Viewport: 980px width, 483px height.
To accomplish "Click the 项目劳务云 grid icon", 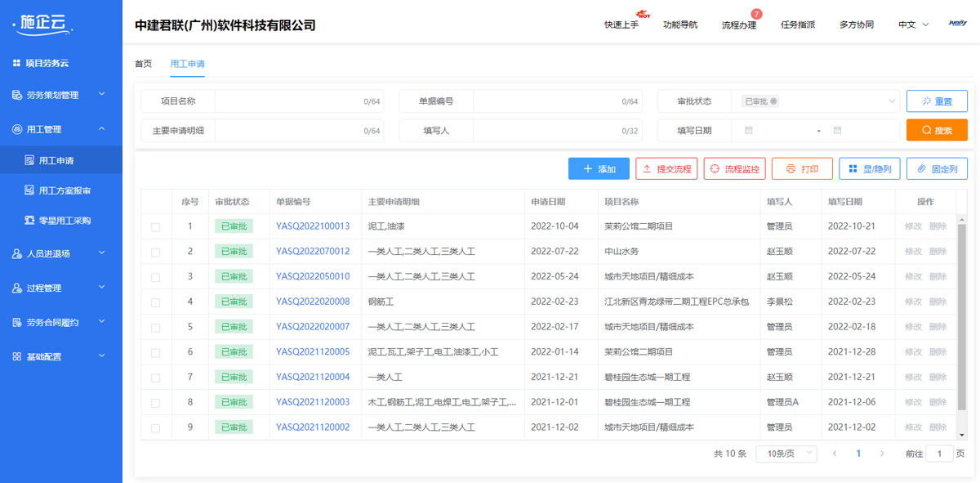I will tap(16, 63).
